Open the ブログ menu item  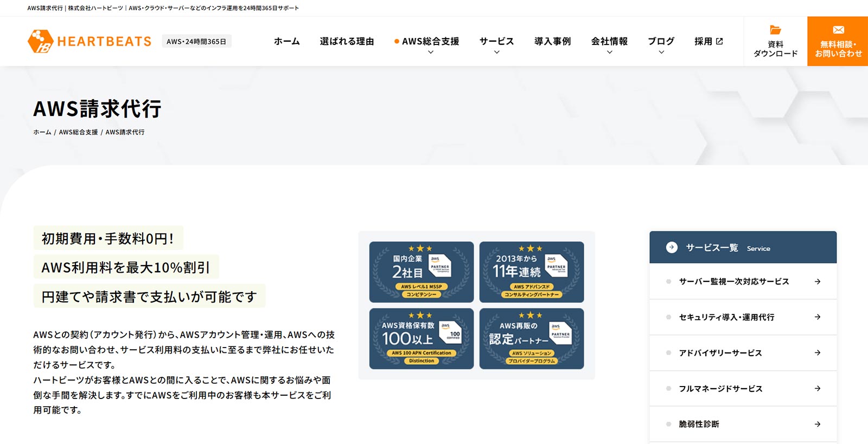(661, 41)
